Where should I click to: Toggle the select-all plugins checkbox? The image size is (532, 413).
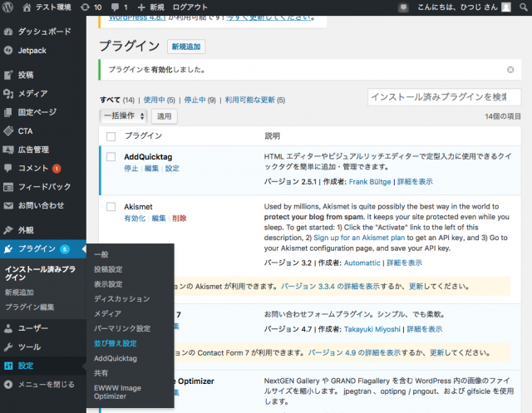pyautogui.click(x=111, y=136)
